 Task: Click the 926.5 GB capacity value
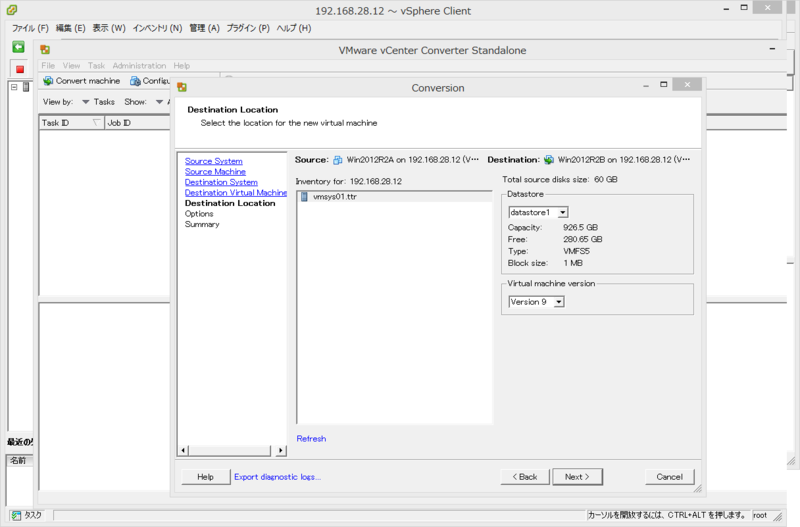tap(581, 228)
